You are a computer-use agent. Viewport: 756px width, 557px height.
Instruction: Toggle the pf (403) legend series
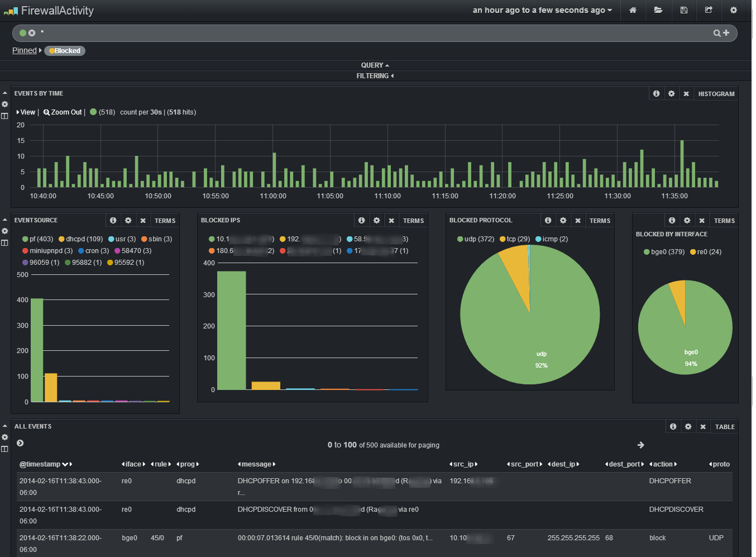coord(38,239)
